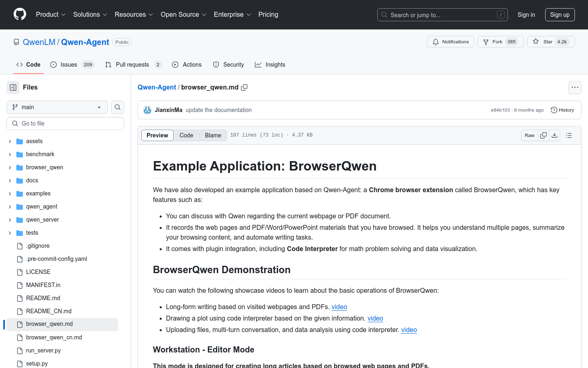Switch to the Security tab
Image resolution: width=588 pixels, height=368 pixels.
pos(228,65)
